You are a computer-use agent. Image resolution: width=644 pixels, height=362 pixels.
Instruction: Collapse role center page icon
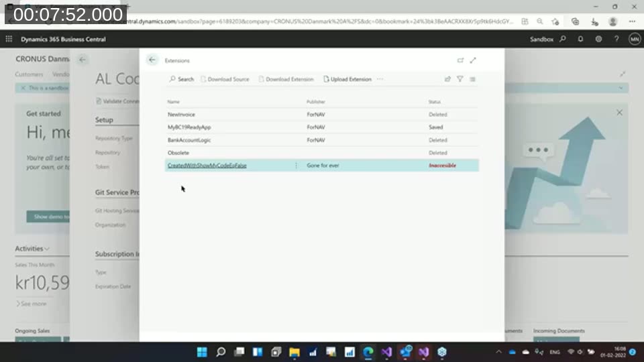click(x=623, y=74)
